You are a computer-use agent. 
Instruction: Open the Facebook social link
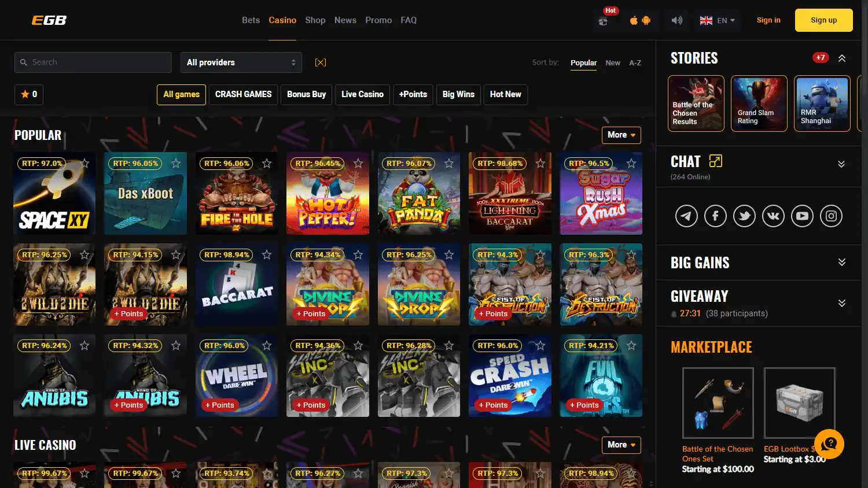715,216
